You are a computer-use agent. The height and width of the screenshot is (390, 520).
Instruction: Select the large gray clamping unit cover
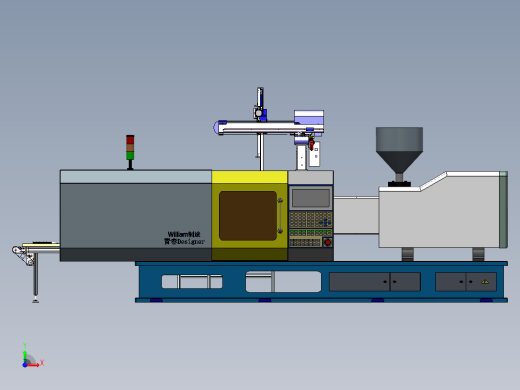tap(136, 215)
